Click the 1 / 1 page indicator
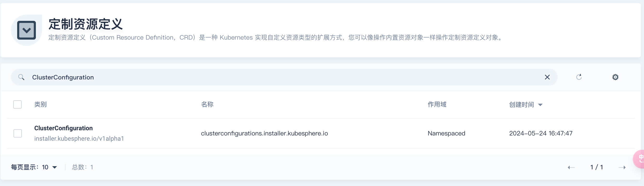The width and height of the screenshot is (644, 186). click(596, 167)
